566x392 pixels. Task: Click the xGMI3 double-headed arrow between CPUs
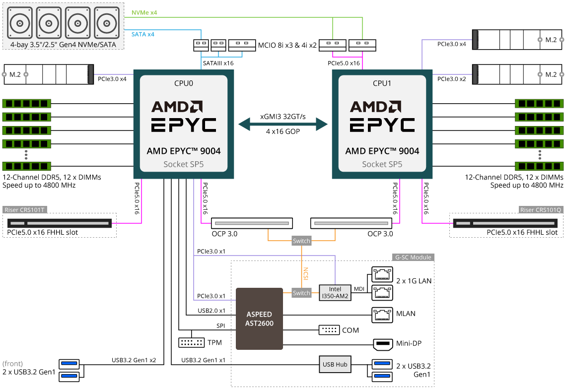[283, 124]
